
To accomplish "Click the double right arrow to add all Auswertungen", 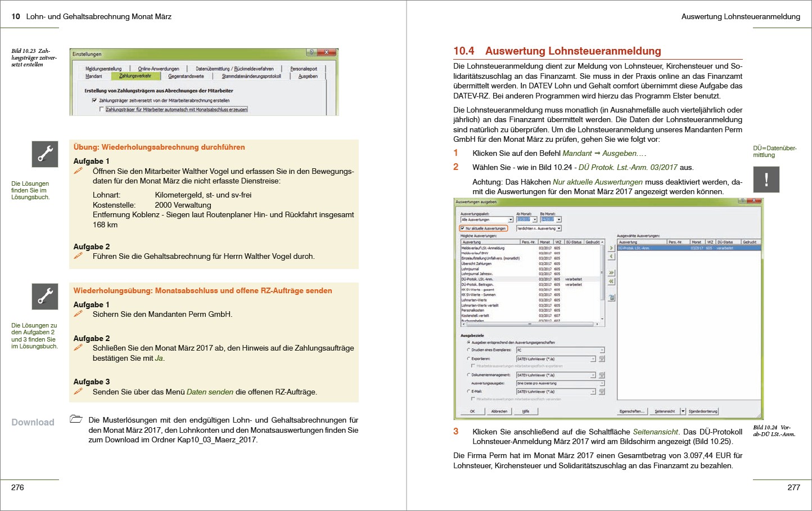I will (x=611, y=273).
